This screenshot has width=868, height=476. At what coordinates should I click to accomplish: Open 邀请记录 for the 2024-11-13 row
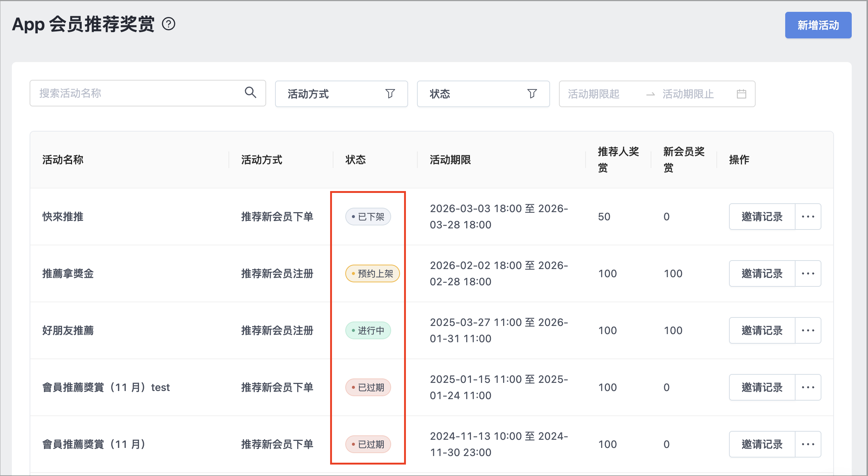click(762, 444)
